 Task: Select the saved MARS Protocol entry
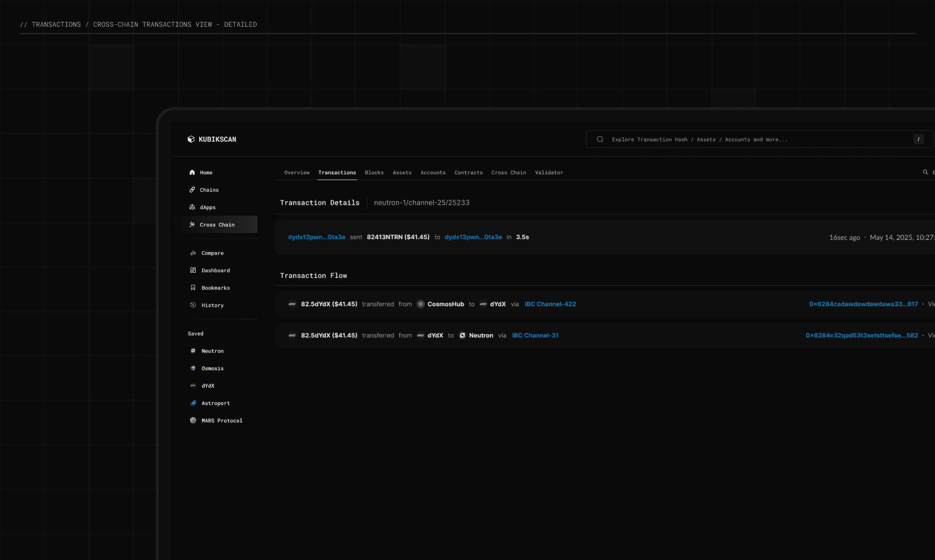point(222,421)
